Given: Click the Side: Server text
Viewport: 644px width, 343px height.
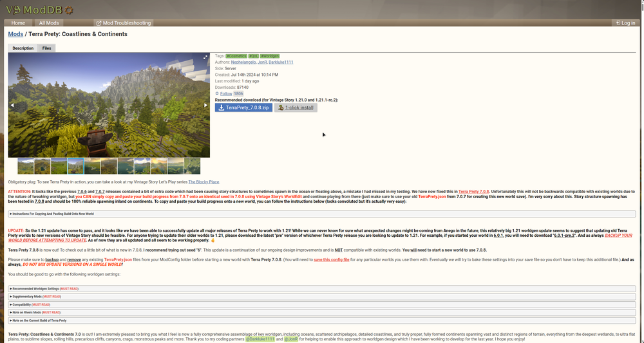Looking at the screenshot, I should tap(225, 68).
